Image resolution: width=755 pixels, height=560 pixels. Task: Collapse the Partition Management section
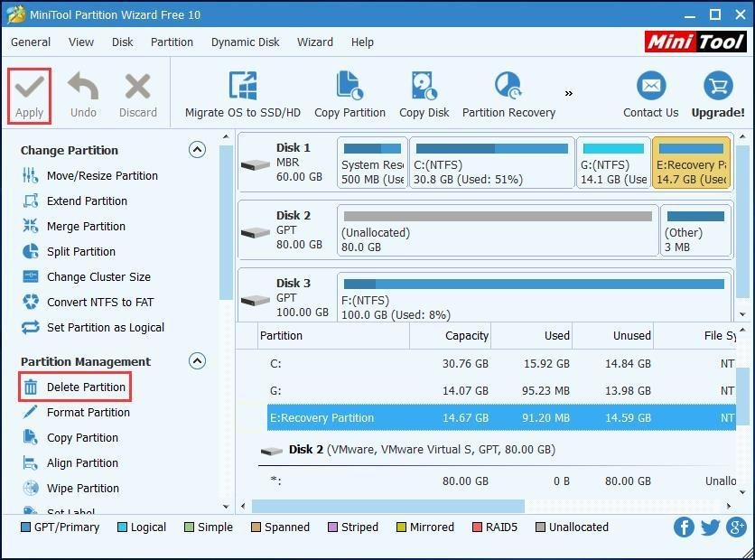(197, 360)
